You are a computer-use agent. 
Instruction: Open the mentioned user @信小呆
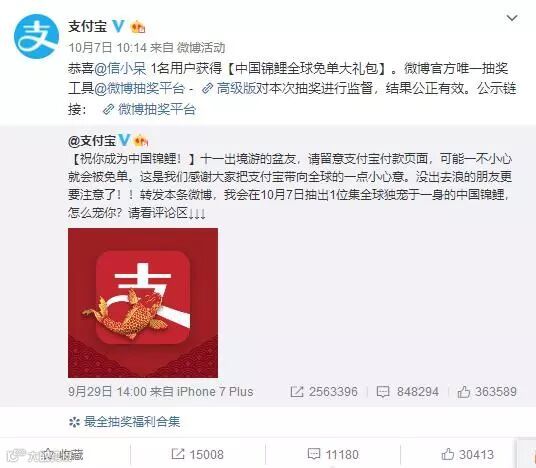(x=120, y=69)
